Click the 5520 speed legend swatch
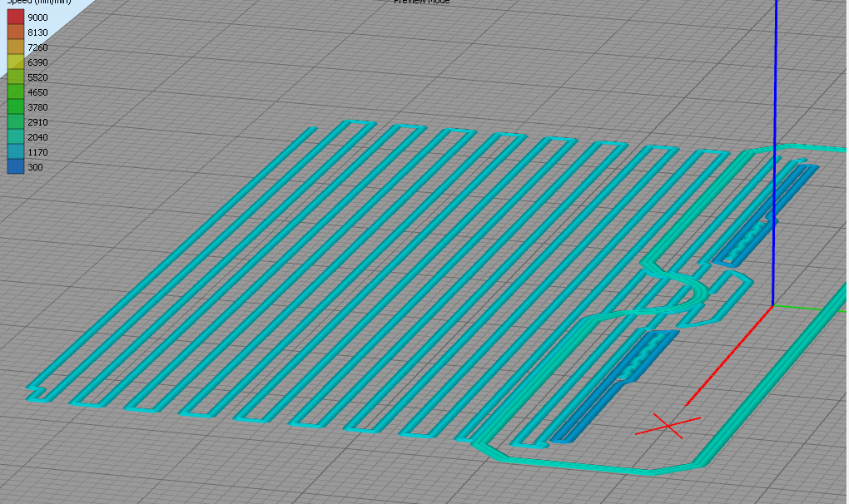 click(x=16, y=77)
